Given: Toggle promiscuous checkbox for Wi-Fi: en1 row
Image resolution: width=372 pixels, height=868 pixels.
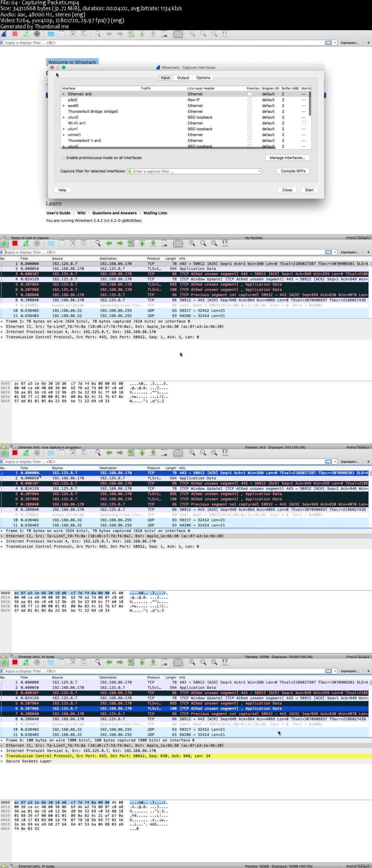Looking at the screenshot, I should coord(250,123).
